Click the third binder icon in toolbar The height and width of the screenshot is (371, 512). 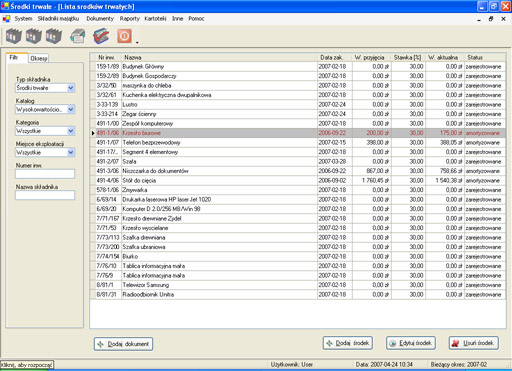(54, 36)
